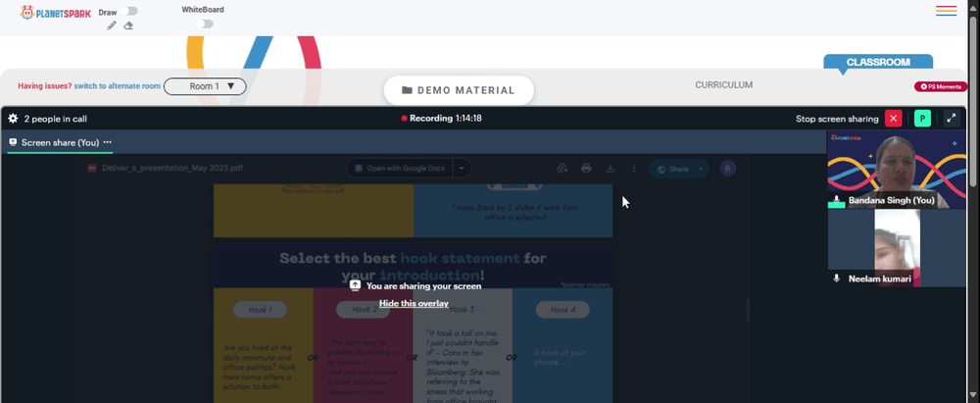This screenshot has height=403, width=980.
Task: Stop screen sharing with red X
Action: click(893, 119)
